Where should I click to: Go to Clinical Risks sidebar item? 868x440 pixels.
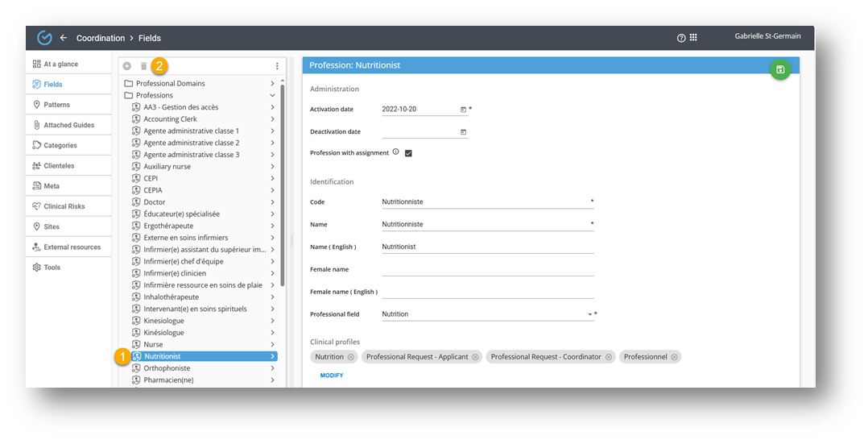click(x=64, y=206)
